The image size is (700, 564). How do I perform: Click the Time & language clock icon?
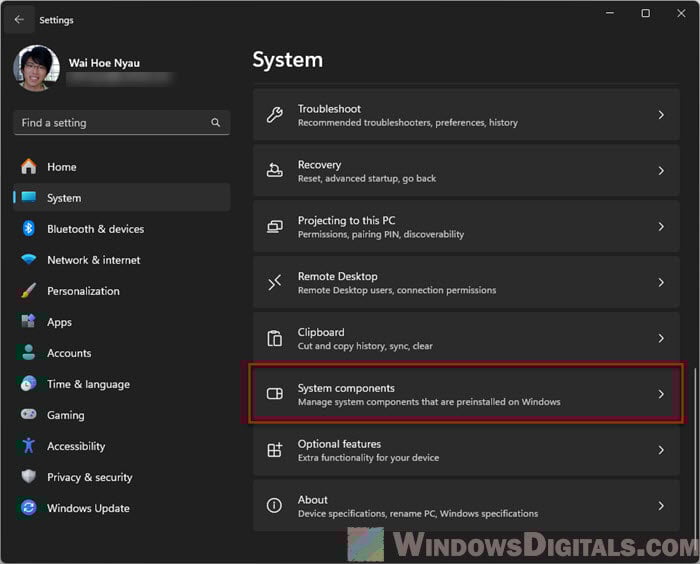[x=29, y=384]
